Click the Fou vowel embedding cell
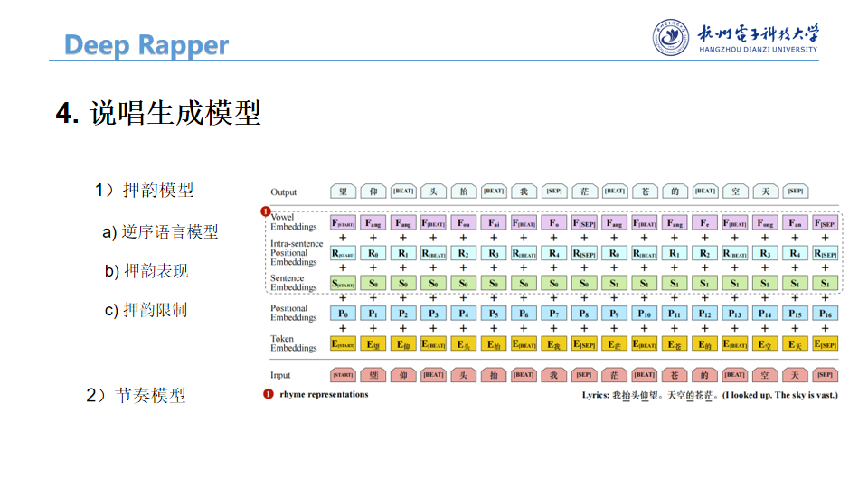Viewport: 868px width, 488px height. click(x=463, y=223)
